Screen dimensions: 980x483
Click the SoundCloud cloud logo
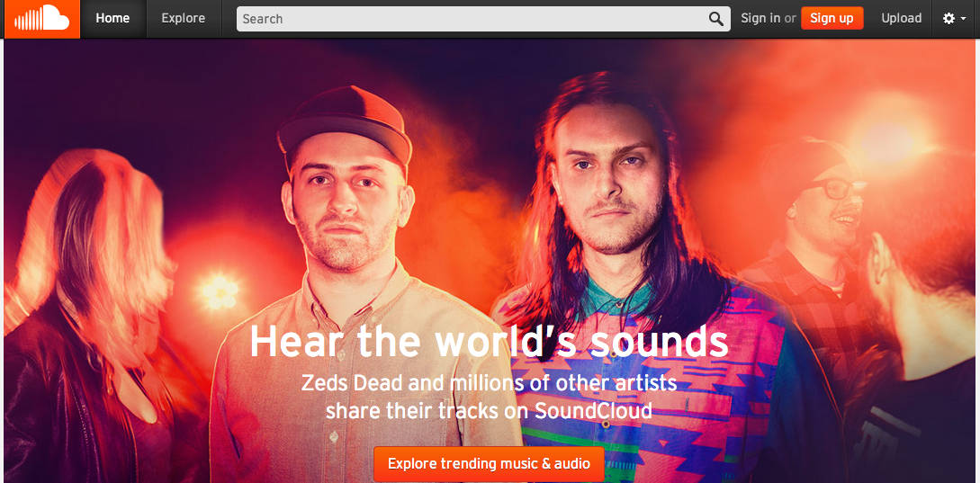pos(41,19)
